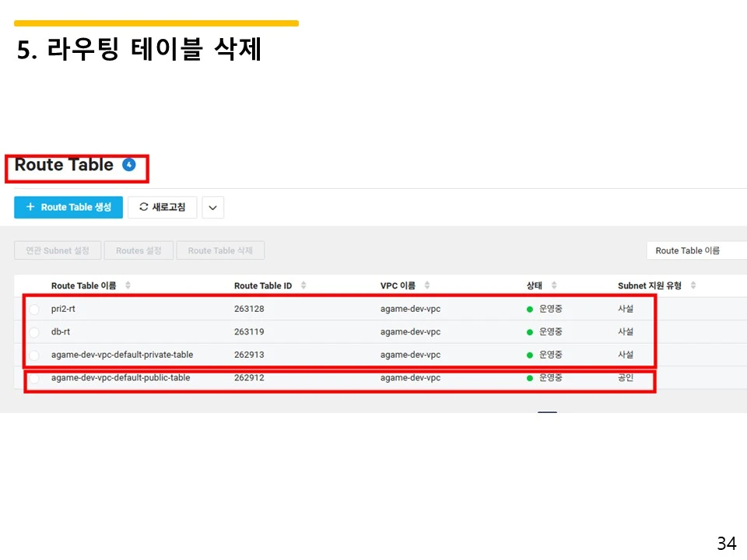Screen dimensions: 747x560
Task: Select the radio button for pri2-rt row
Action: (x=33, y=309)
